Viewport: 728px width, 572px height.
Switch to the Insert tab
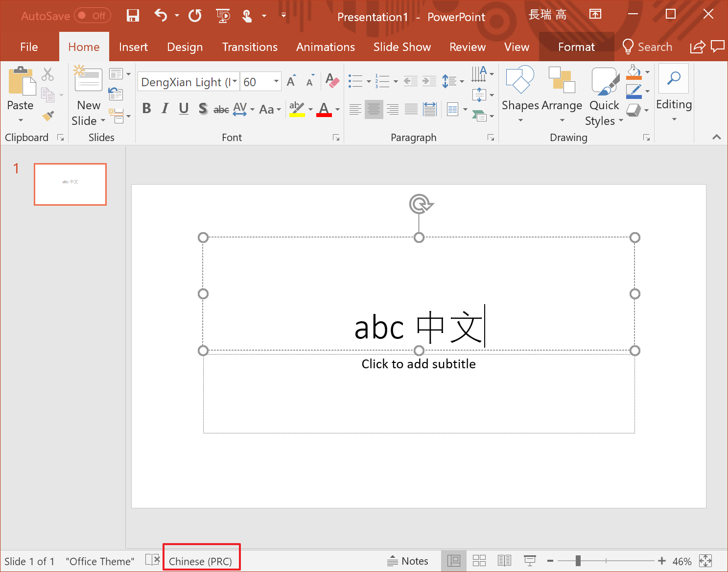(133, 47)
